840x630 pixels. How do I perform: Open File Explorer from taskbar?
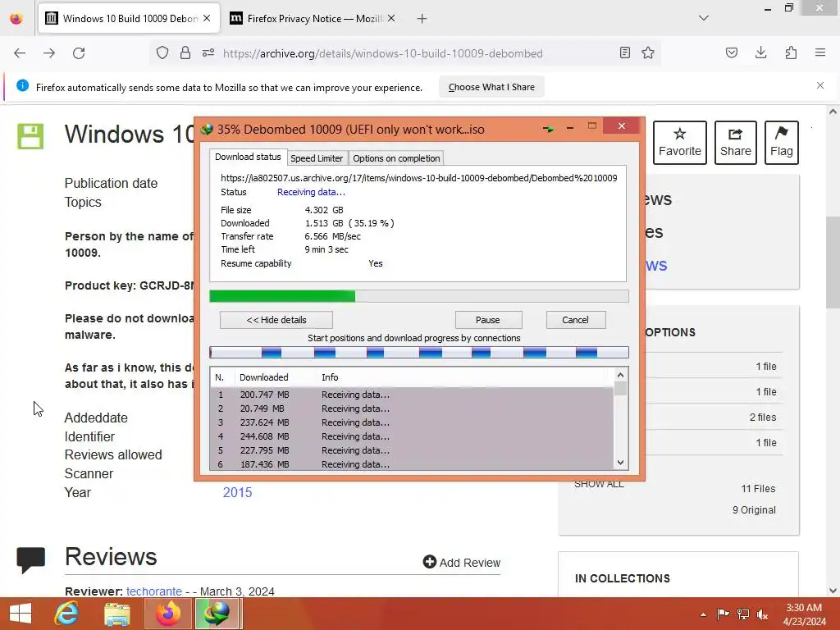[x=116, y=614]
